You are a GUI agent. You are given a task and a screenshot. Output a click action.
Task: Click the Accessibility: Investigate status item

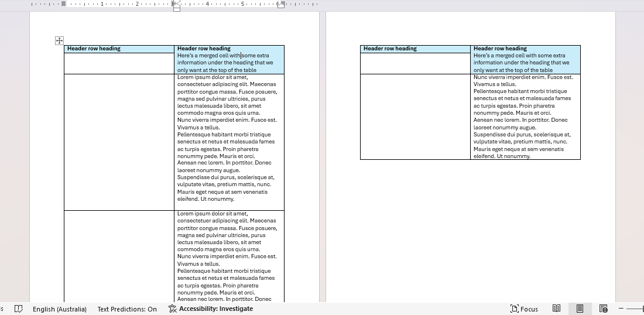[x=210, y=309]
